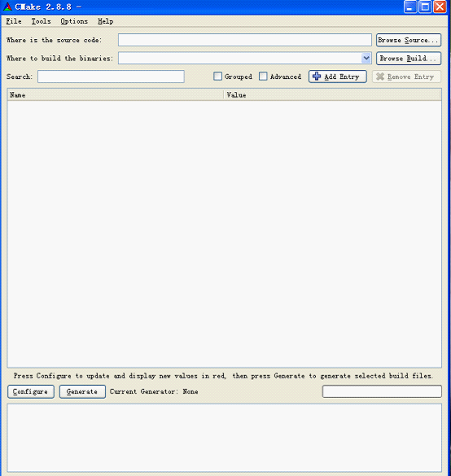Viewport: 451px width, 476px height.
Task: Click the 'Where is the source code:' label
Action: click(x=54, y=40)
